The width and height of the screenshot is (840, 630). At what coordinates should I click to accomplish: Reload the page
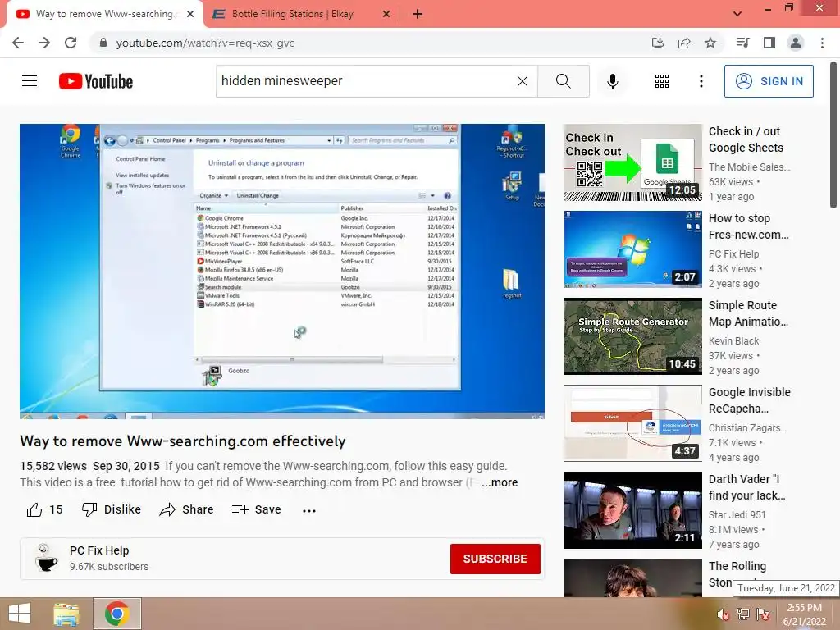click(x=71, y=43)
